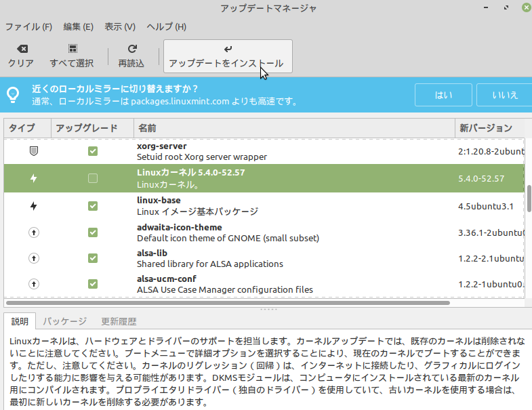
Task: Click the up-arrow type icon for alsa-ucm-conf
Action: (x=33, y=284)
